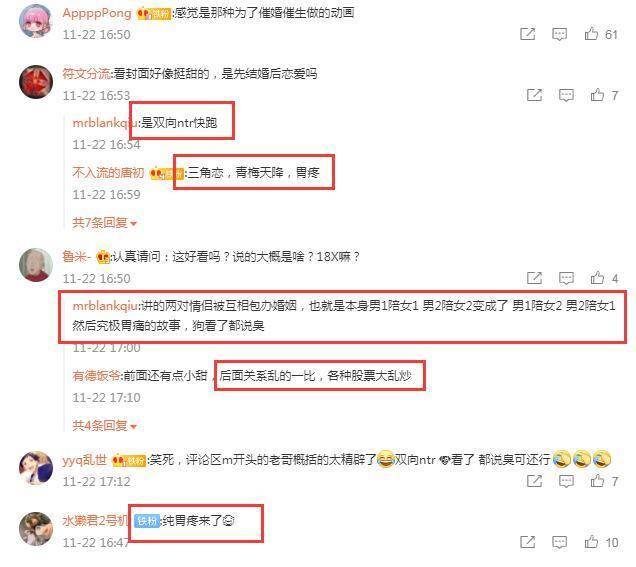View AppppPong's avatar profile

[x=36, y=21]
